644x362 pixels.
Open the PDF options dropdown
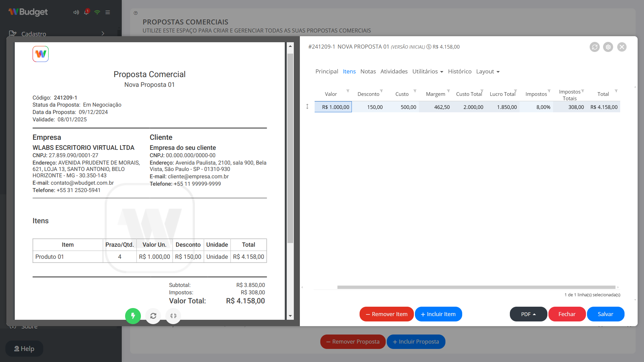528,314
